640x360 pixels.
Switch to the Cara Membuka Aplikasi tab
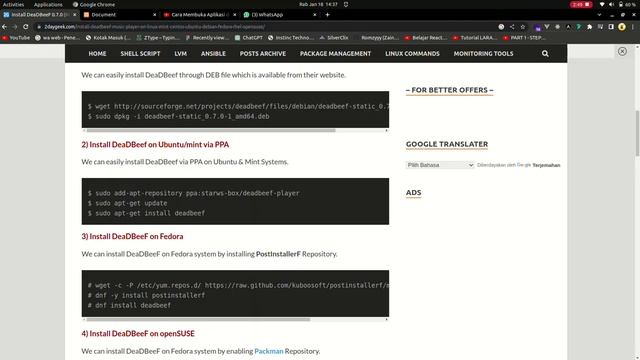pyautogui.click(x=200, y=15)
